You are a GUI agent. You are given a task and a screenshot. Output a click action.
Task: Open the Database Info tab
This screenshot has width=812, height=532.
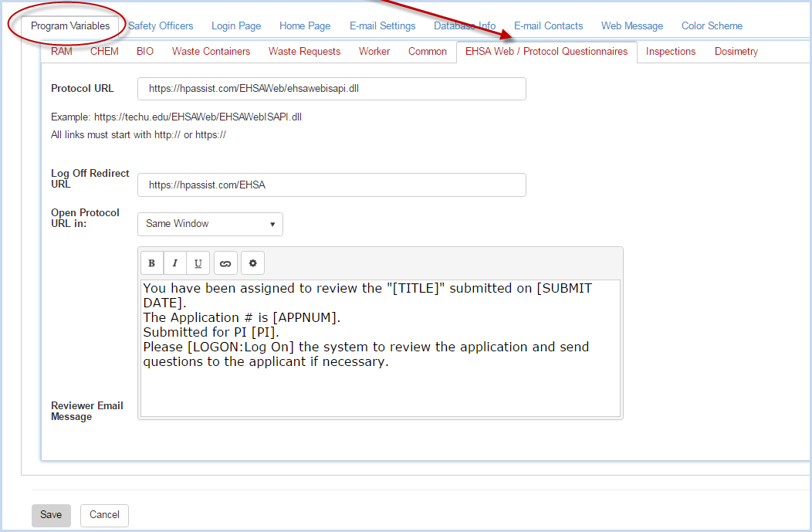(465, 26)
